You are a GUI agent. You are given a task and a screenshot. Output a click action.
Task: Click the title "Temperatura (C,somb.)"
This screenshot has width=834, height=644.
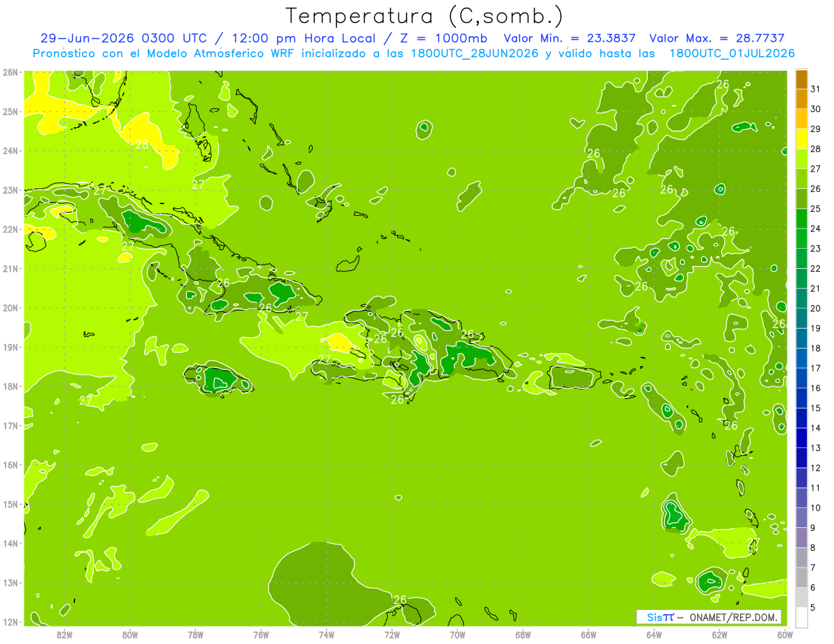point(425,16)
